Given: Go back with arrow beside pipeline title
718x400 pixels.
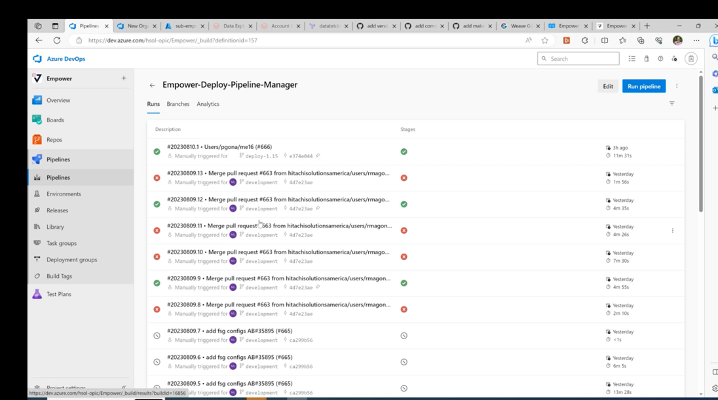Looking at the screenshot, I should [152, 85].
